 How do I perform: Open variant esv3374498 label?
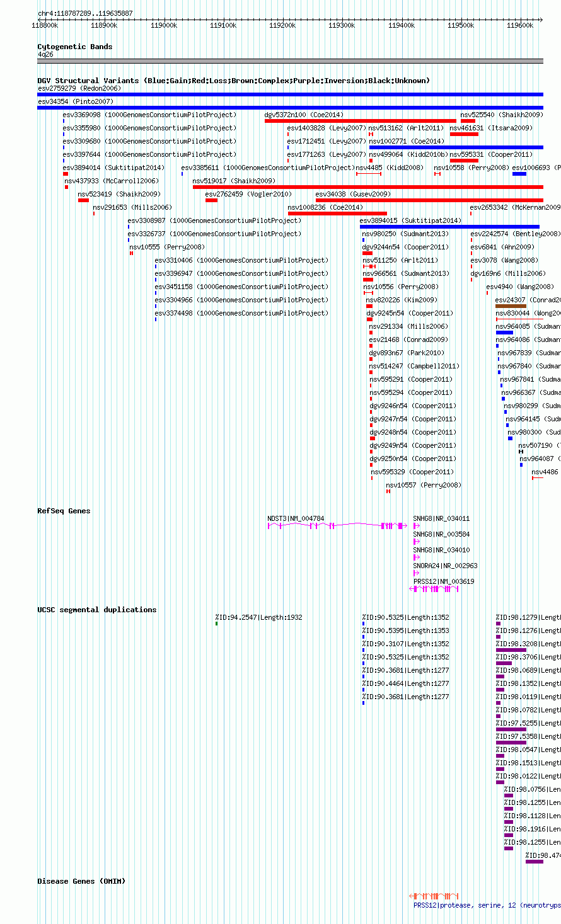[241, 313]
